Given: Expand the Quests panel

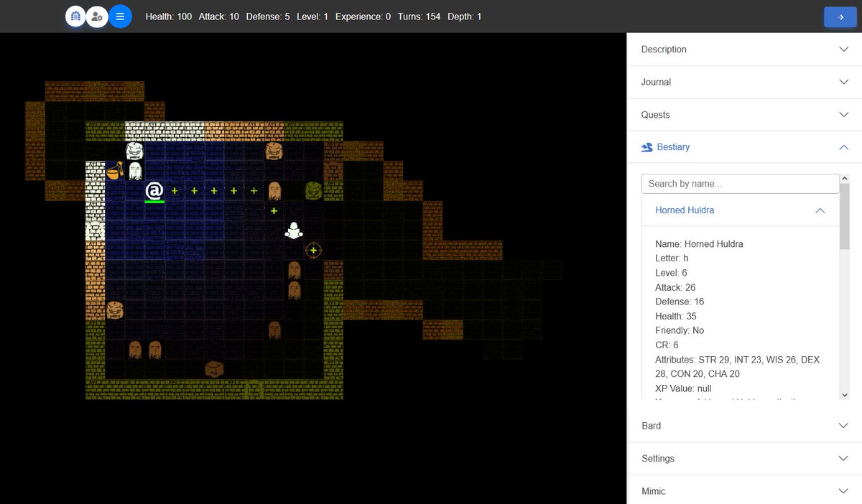Looking at the screenshot, I should pyautogui.click(x=744, y=115).
